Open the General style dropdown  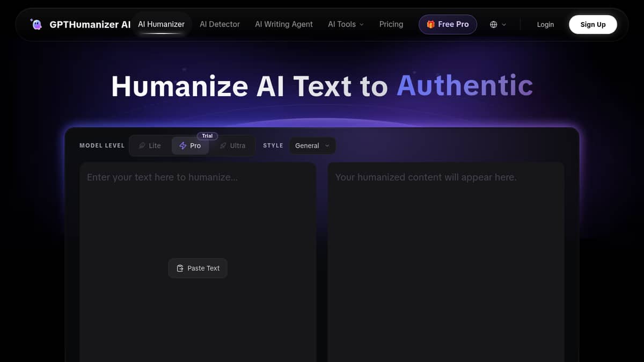pos(312,146)
